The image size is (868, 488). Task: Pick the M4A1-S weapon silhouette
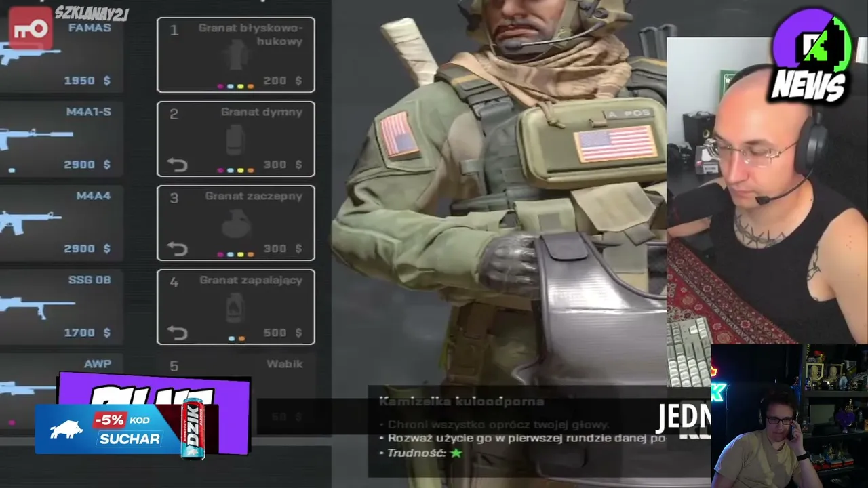[x=36, y=138]
